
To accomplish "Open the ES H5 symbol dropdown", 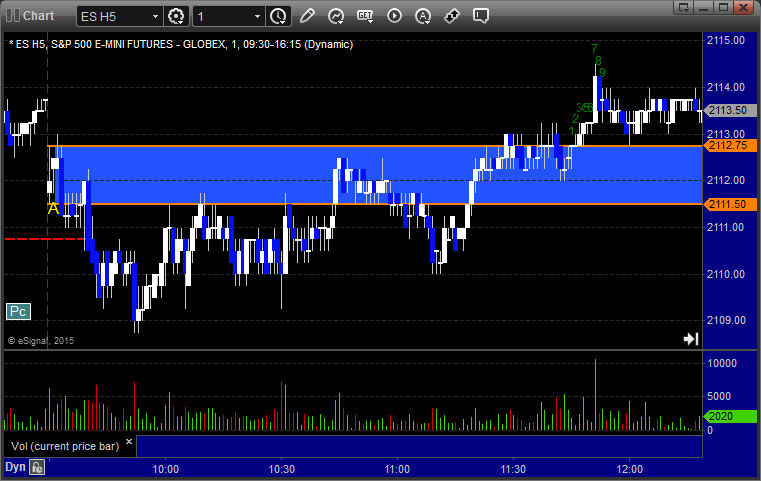I will click(155, 17).
